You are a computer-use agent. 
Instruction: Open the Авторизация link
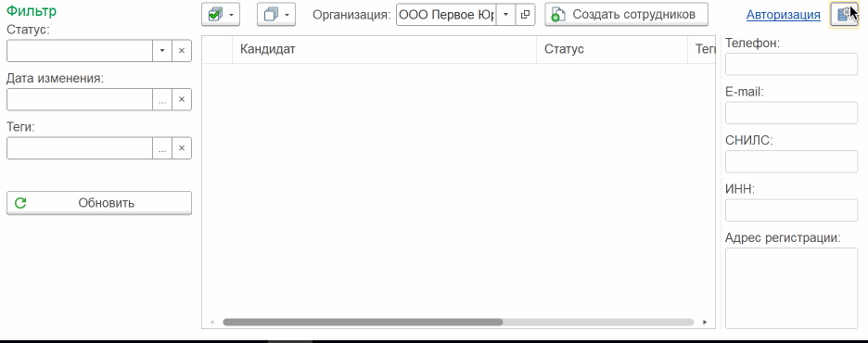point(784,15)
